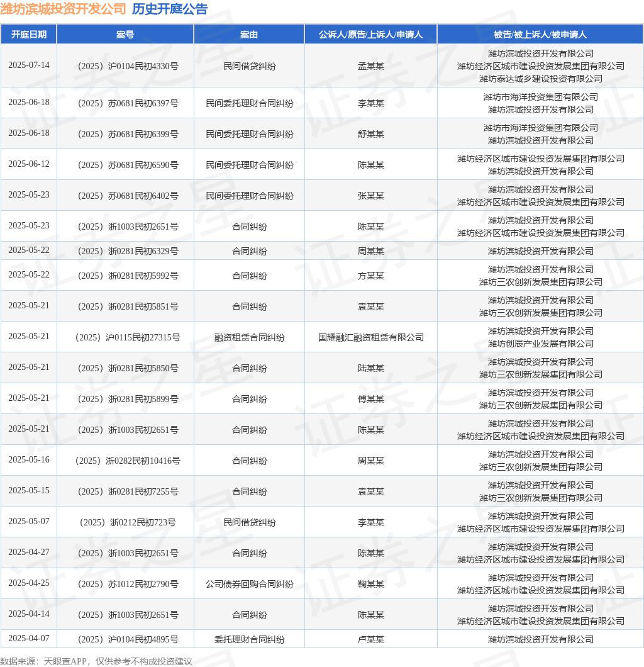Click defendant 潍坊创辰产业发展有限公司
Viewport: 644px width, 667px height.
[x=541, y=344]
